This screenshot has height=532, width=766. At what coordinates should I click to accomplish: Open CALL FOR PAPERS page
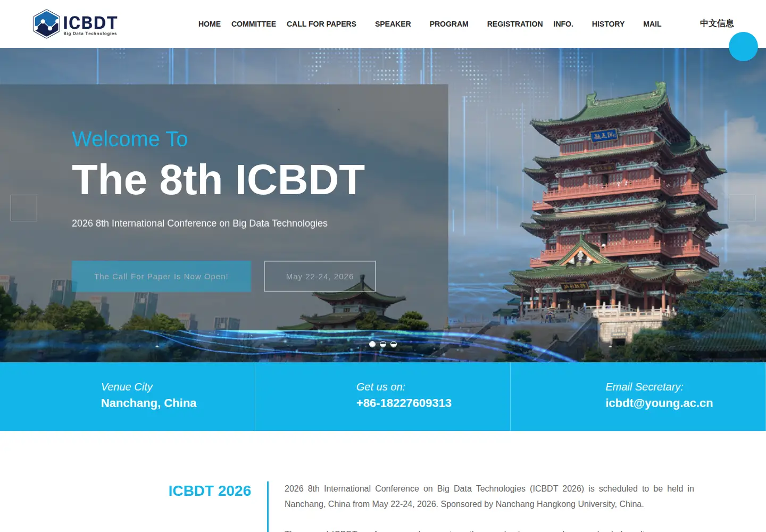pyautogui.click(x=321, y=24)
